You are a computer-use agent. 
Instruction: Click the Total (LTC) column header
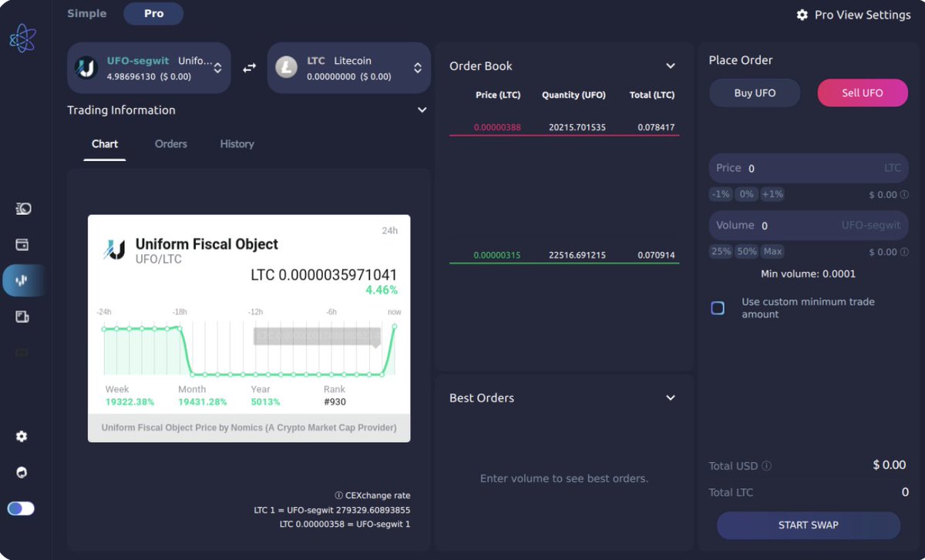tap(652, 96)
